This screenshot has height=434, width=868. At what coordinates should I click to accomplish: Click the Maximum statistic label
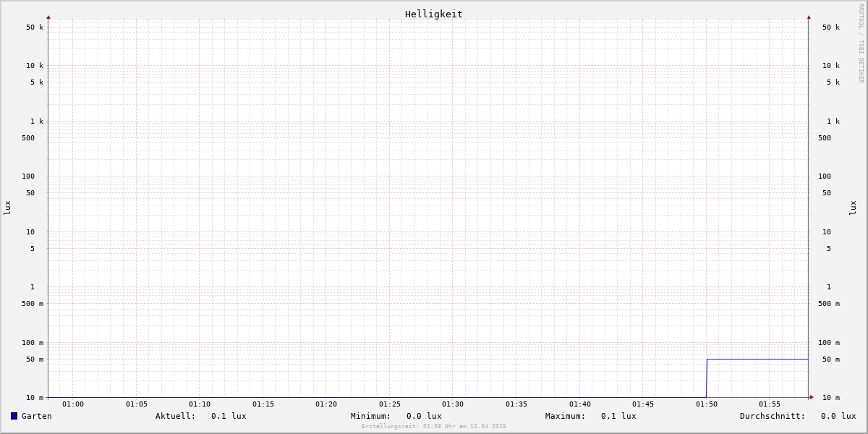point(565,416)
